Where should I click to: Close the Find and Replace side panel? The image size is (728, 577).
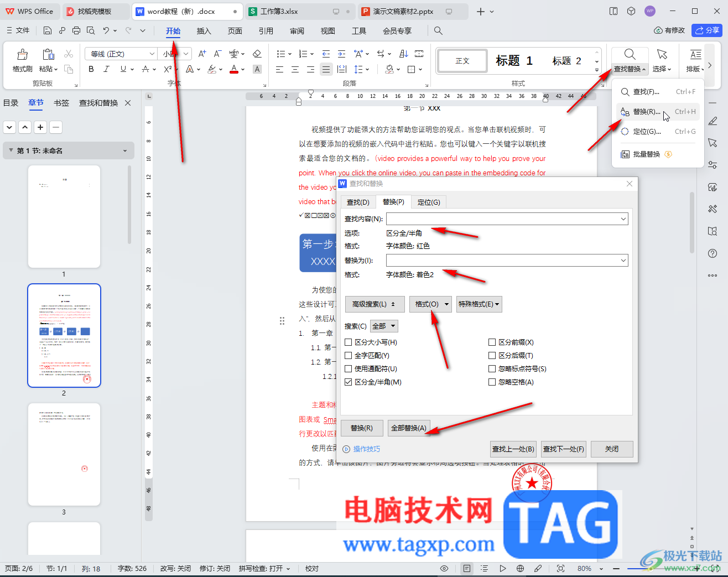[x=128, y=103]
